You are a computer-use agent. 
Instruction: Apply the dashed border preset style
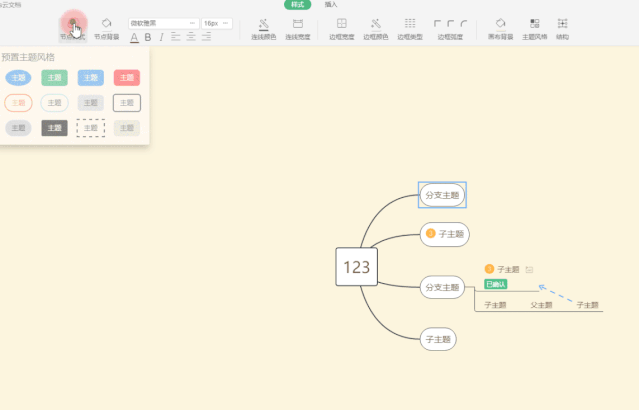coord(90,128)
